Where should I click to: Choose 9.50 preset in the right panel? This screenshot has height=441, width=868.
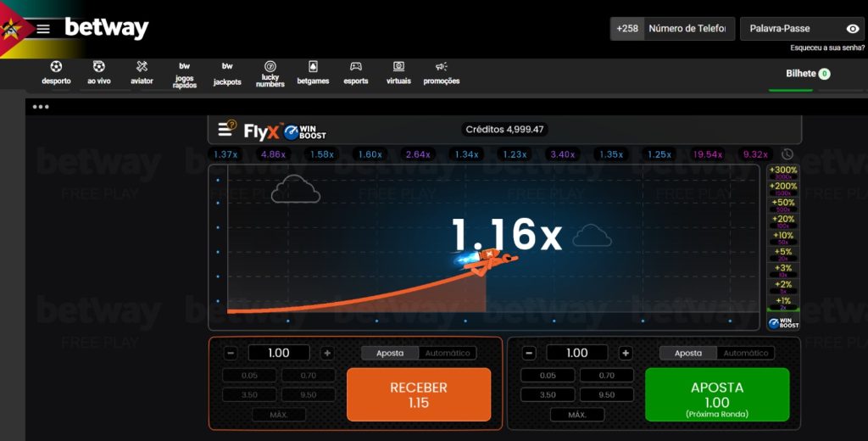[607, 395]
